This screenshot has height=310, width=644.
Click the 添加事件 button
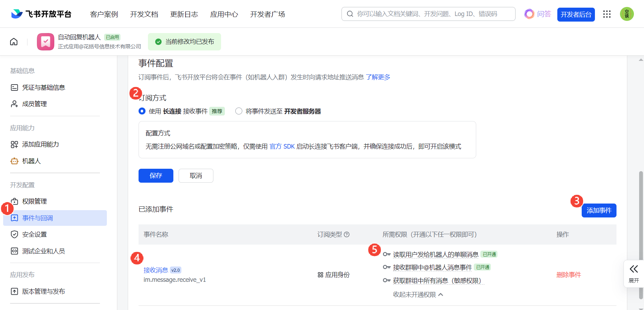[599, 210]
